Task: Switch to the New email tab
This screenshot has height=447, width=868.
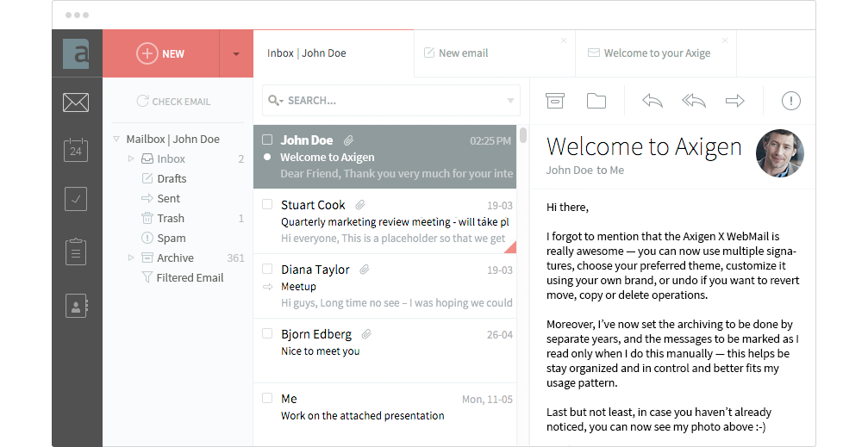Action: pos(463,53)
